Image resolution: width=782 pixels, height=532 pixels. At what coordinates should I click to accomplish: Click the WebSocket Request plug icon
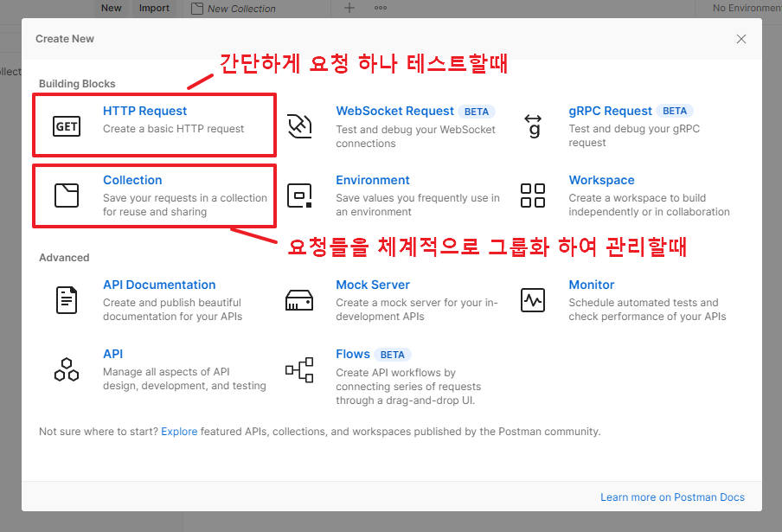tap(299, 126)
